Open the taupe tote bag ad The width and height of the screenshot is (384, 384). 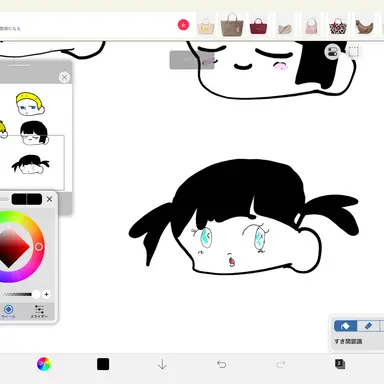tap(232, 24)
